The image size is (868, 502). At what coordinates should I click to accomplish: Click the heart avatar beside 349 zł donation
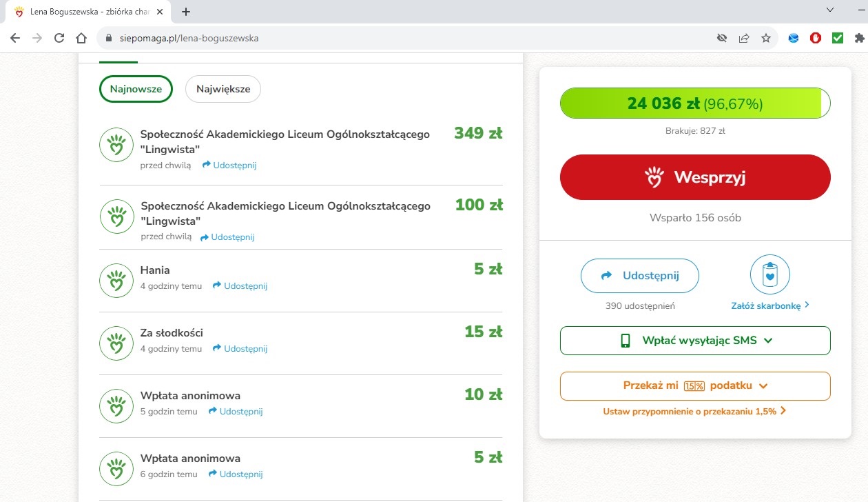click(x=116, y=145)
